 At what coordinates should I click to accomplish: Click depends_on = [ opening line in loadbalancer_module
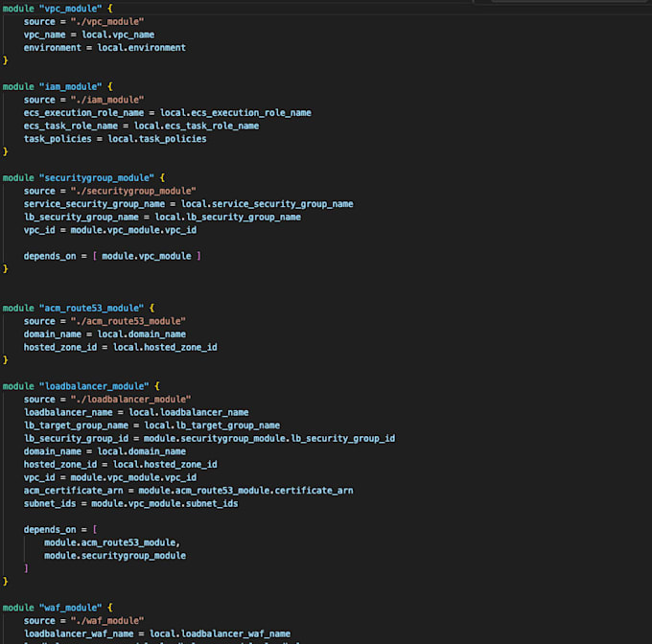pyautogui.click(x=60, y=530)
